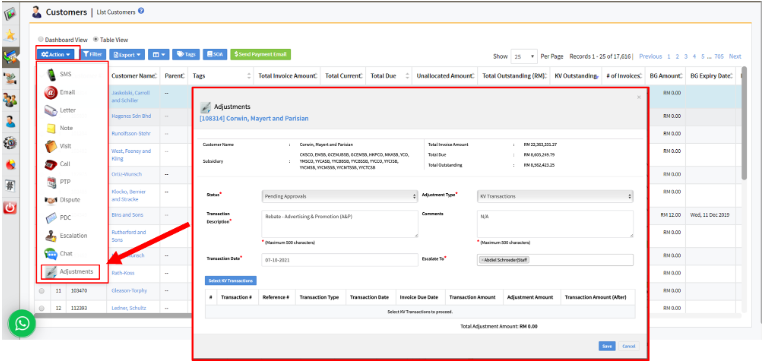Image resolution: width=762 pixels, height=364 pixels.
Task: Click the green Send Payment Email button
Action: coord(260,54)
